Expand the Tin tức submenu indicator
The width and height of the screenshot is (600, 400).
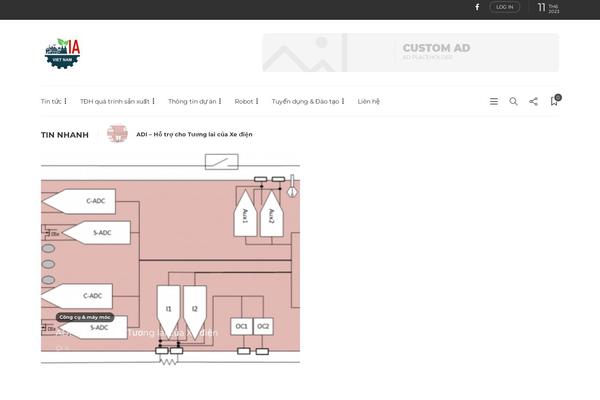coord(65,101)
